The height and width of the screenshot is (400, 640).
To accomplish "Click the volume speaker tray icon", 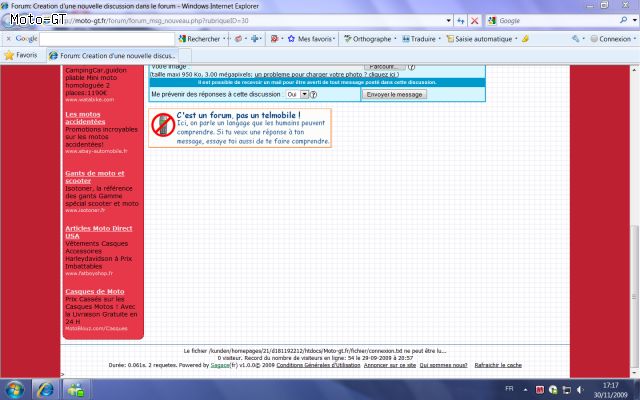I will click(x=580, y=390).
